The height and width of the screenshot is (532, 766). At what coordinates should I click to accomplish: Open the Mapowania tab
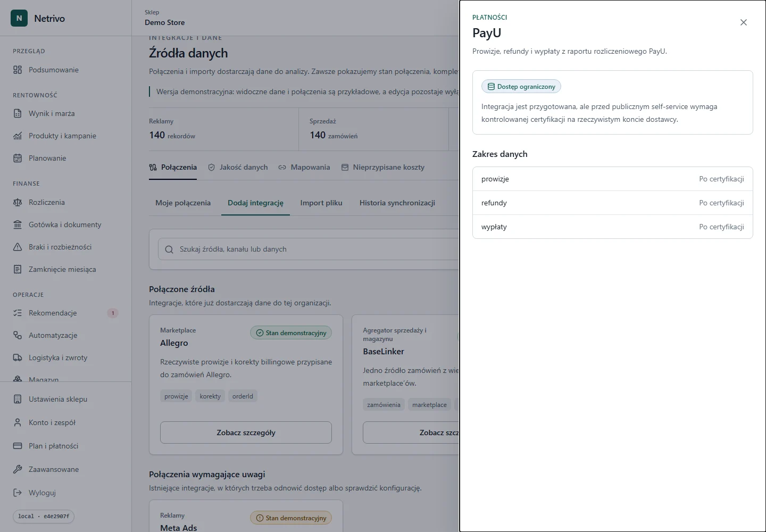click(304, 167)
